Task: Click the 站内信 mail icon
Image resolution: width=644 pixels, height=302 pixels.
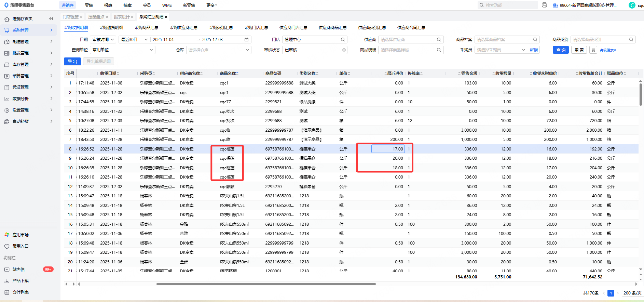Action: [x=7, y=270]
